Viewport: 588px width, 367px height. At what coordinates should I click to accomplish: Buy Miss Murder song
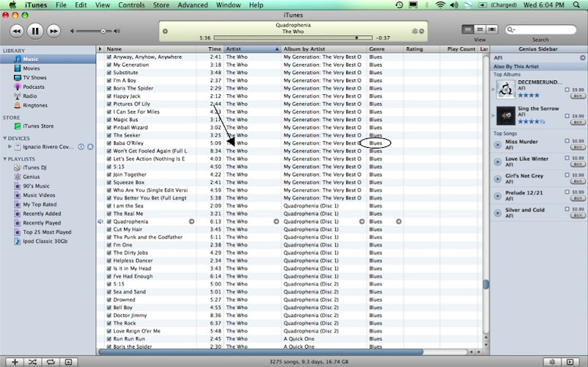[x=578, y=148]
